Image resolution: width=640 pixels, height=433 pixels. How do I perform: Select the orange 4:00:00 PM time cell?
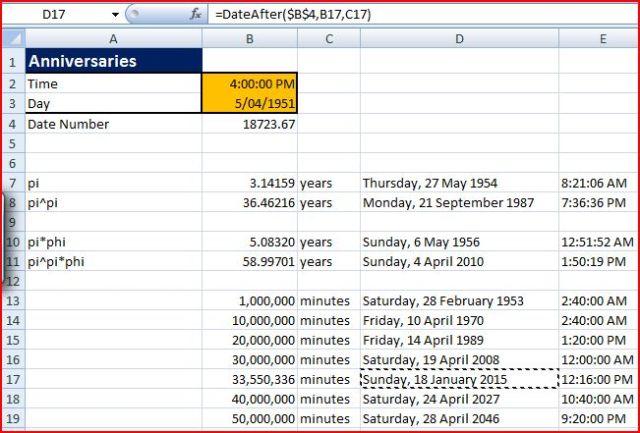pyautogui.click(x=250, y=84)
